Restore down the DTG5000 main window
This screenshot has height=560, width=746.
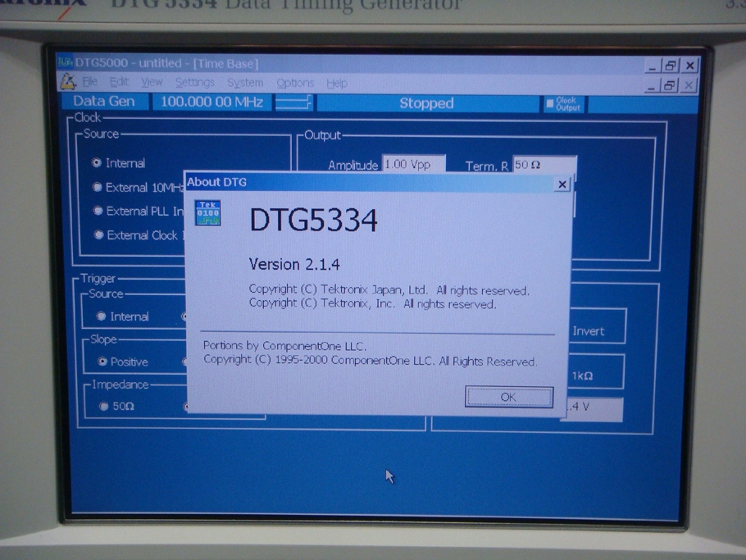[x=671, y=66]
